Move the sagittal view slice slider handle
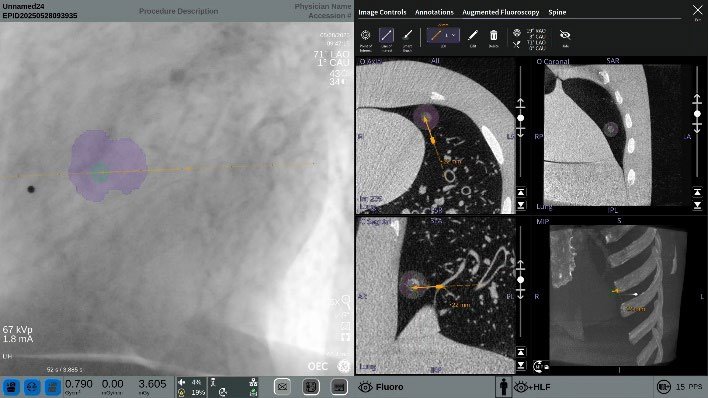The image size is (708, 398). coord(521,280)
